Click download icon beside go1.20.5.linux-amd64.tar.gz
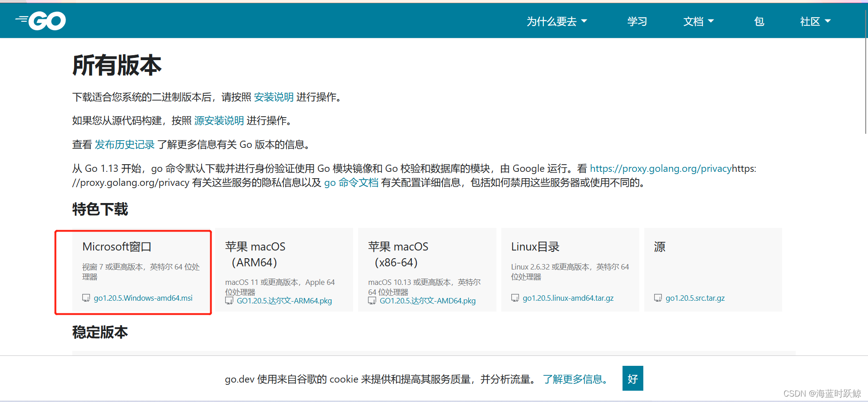Image resolution: width=868 pixels, height=402 pixels. pos(515,298)
